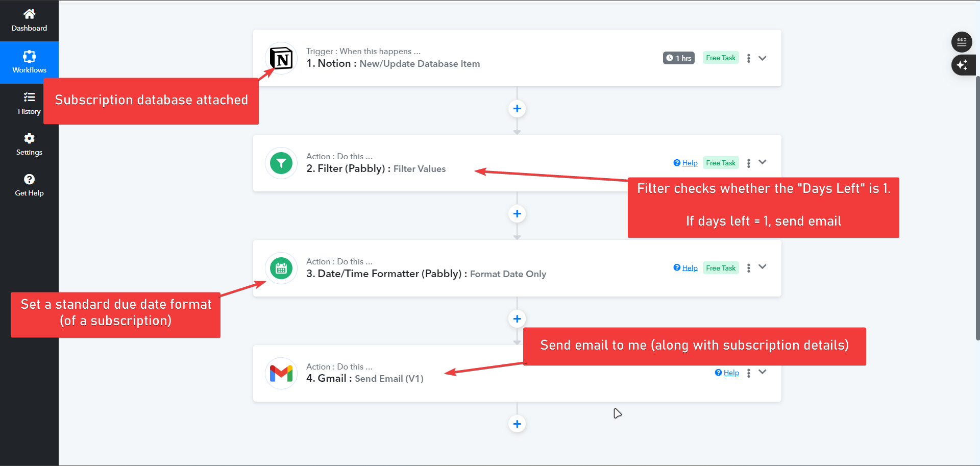This screenshot has height=466, width=980.
Task: Open the Get Help section
Action: (29, 185)
